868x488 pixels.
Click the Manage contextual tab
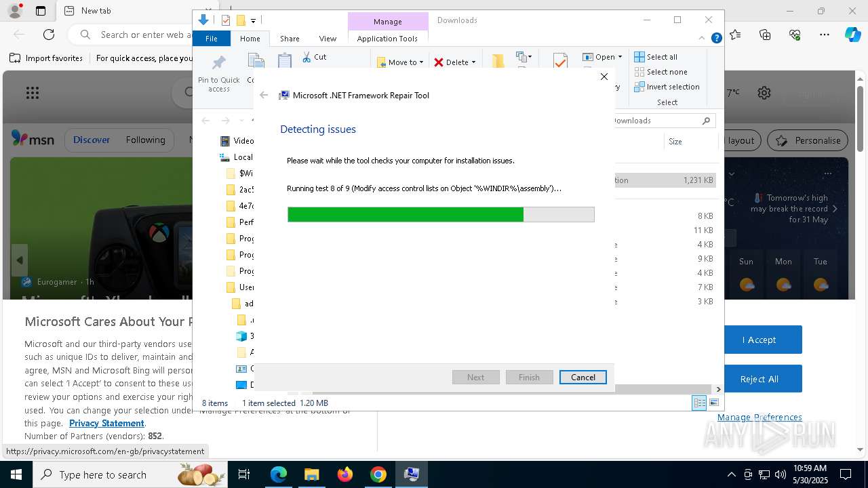(387, 22)
